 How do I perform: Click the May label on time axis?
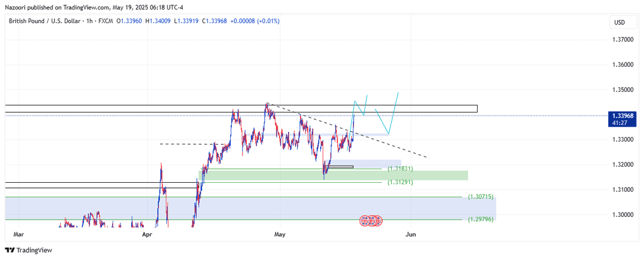point(280,235)
